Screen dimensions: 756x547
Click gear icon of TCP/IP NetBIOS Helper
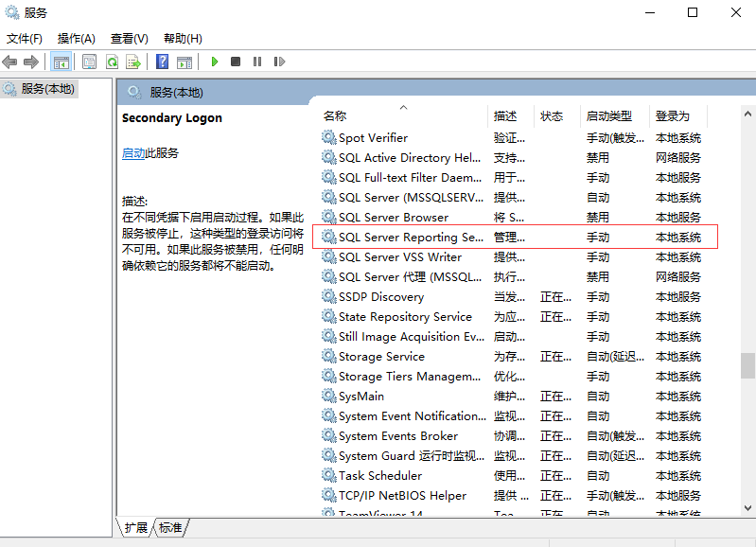pos(329,495)
